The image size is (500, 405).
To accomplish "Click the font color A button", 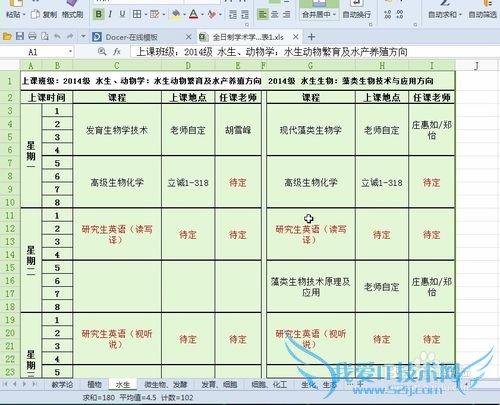I will pyautogui.click(x=193, y=14).
